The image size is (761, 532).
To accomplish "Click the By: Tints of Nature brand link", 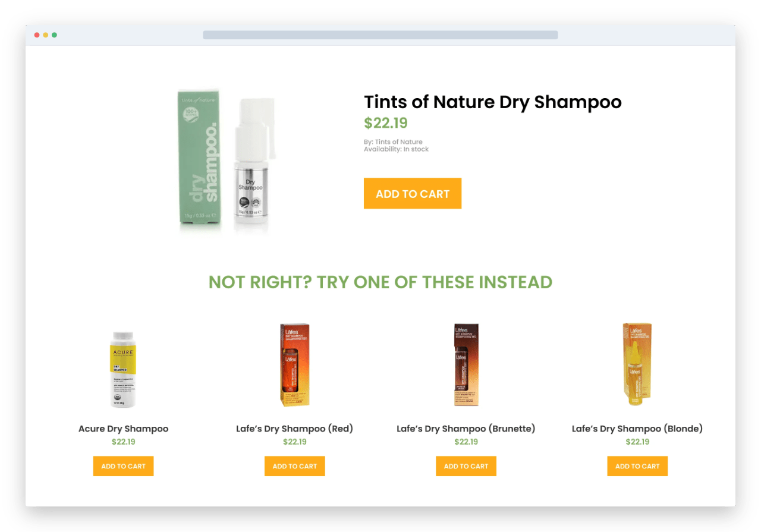I will point(393,141).
